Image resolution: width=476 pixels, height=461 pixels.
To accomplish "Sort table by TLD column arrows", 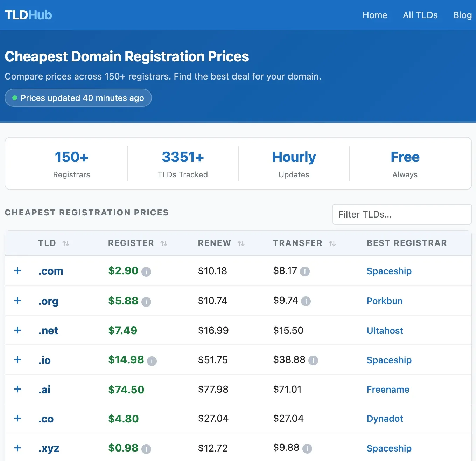I will pyautogui.click(x=66, y=243).
